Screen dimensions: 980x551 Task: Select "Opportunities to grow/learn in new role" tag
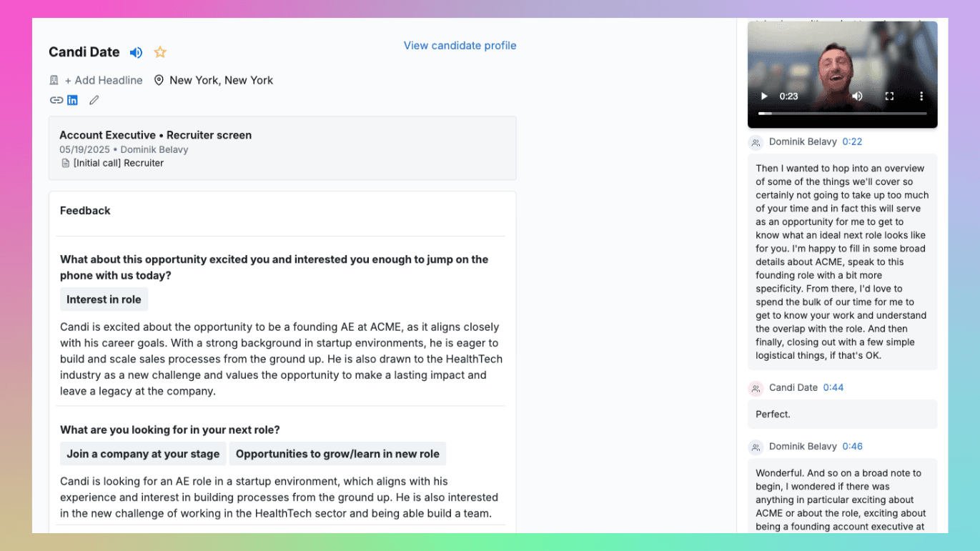click(x=337, y=454)
